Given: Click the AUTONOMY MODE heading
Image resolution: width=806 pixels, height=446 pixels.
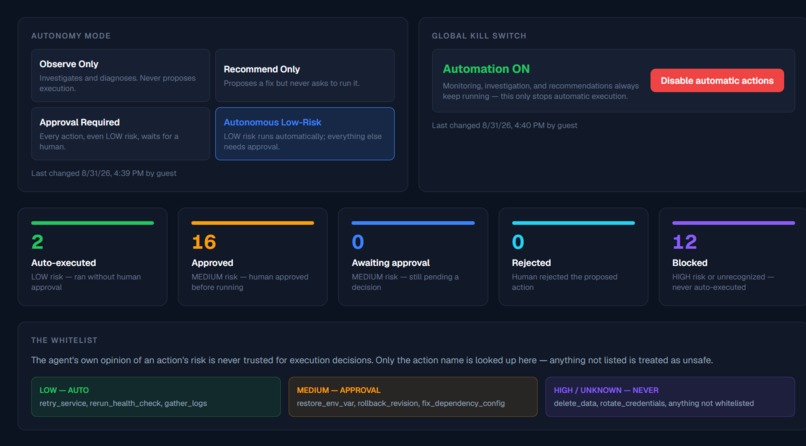Looking at the screenshot, I should pyautogui.click(x=71, y=36).
